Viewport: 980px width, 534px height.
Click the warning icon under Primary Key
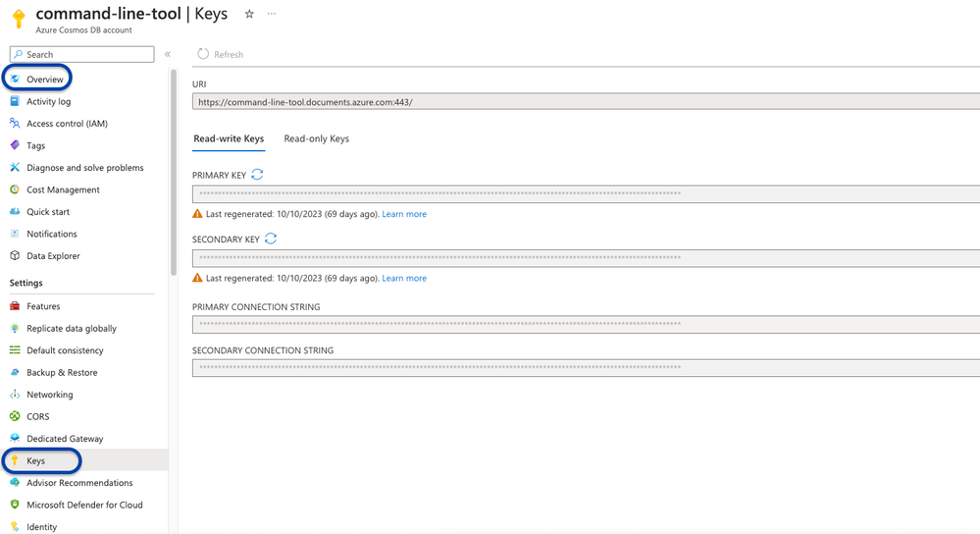pyautogui.click(x=197, y=214)
